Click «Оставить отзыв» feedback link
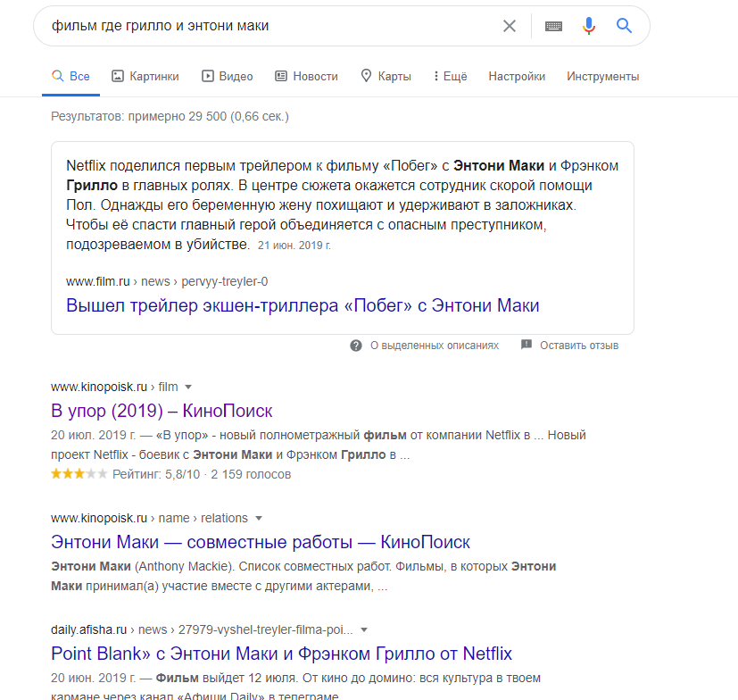Screen dimensions: 738x700 coord(579,346)
